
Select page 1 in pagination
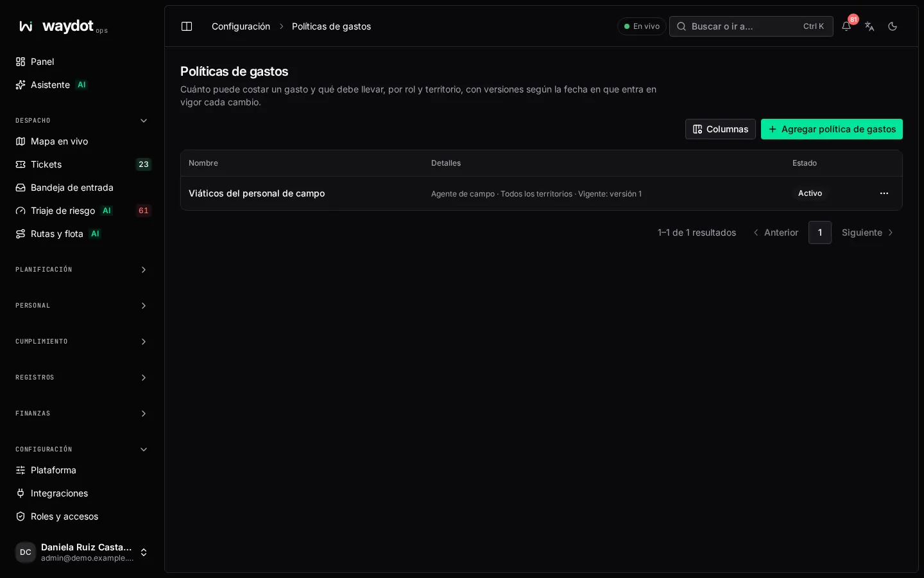click(x=820, y=232)
